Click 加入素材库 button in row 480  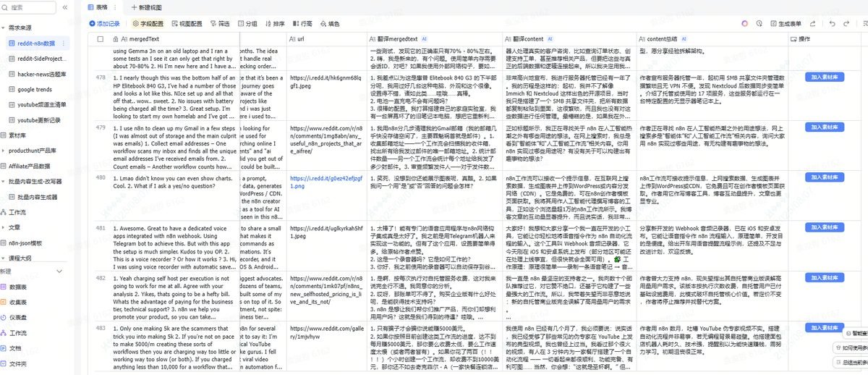(x=825, y=176)
